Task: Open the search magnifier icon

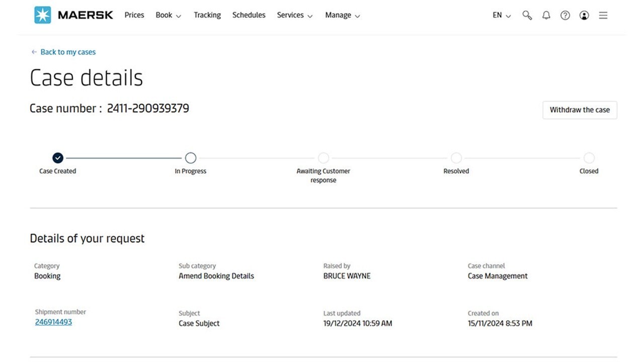Action: click(527, 15)
